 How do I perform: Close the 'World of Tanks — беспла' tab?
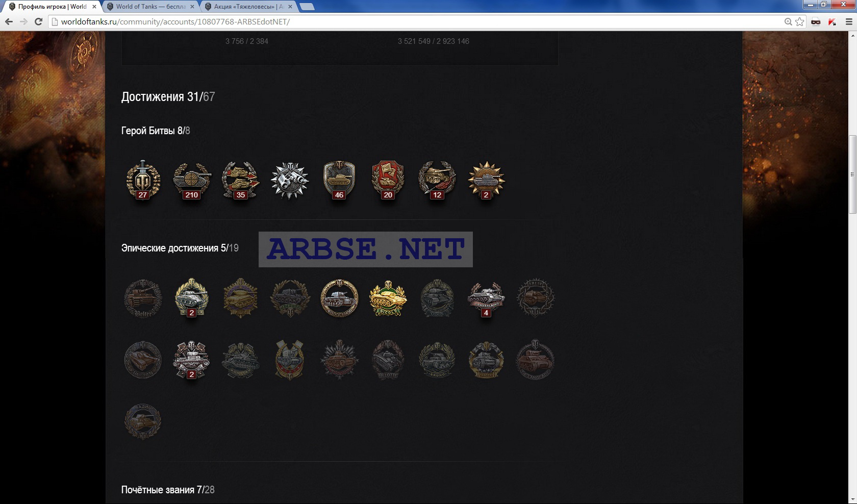(x=192, y=7)
